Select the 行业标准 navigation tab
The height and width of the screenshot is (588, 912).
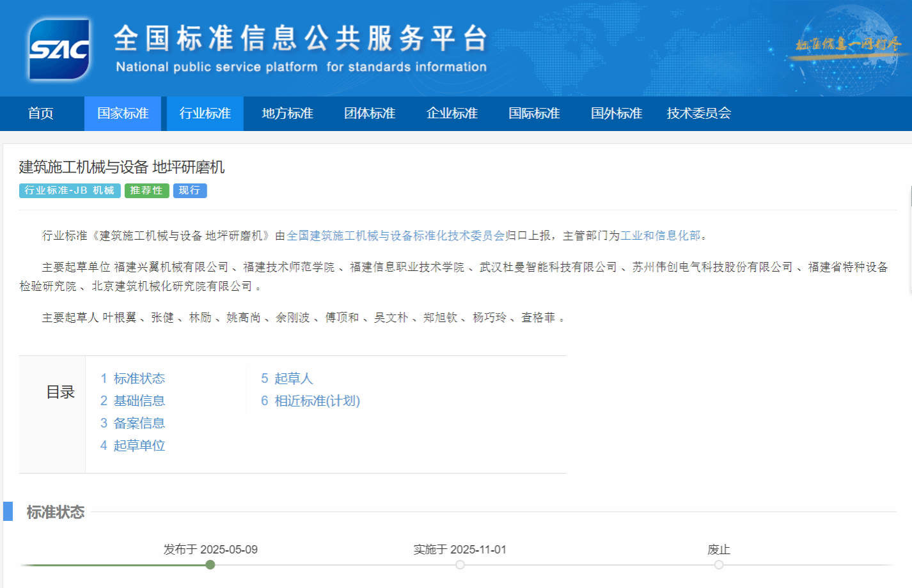pyautogui.click(x=205, y=114)
